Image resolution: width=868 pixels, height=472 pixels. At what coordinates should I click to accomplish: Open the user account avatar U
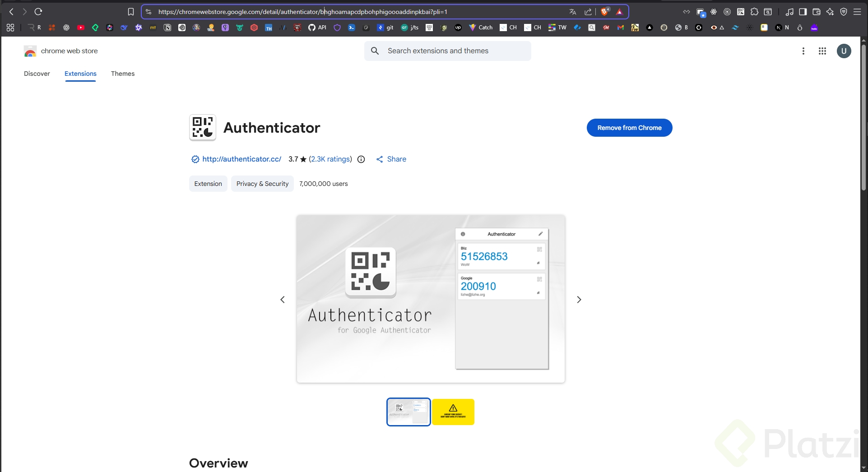(844, 51)
